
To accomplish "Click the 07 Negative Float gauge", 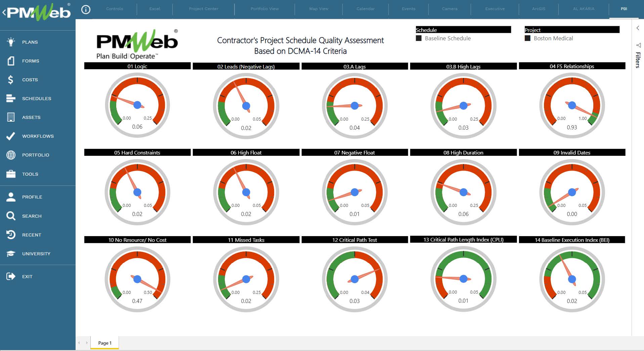I will [355, 192].
